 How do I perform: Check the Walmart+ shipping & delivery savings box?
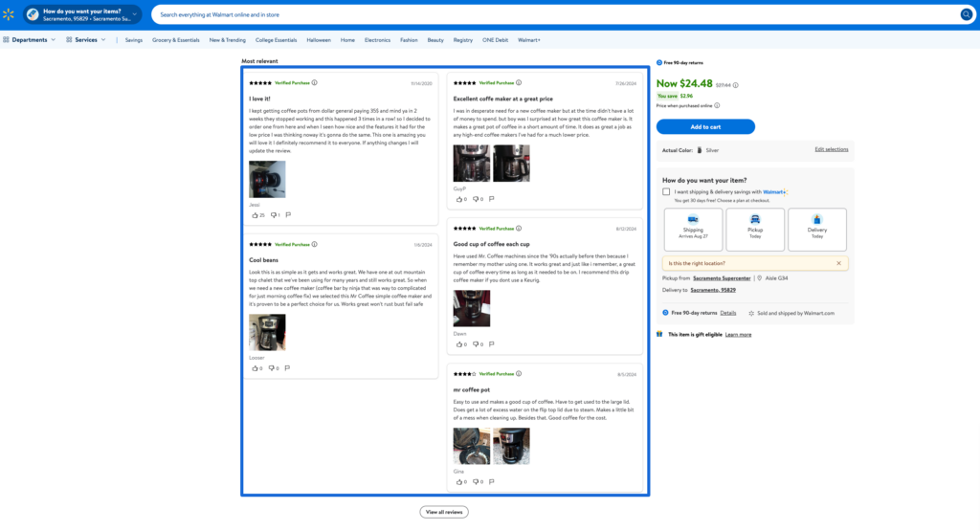click(666, 191)
